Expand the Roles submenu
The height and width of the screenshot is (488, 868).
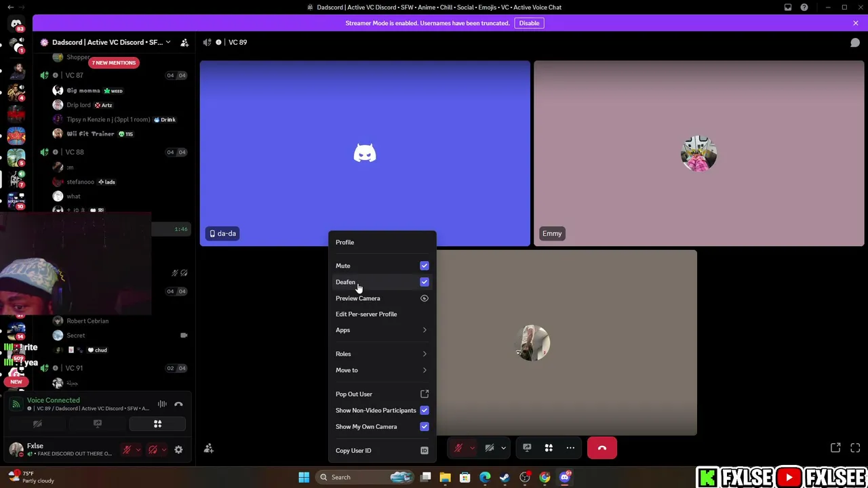tap(382, 354)
